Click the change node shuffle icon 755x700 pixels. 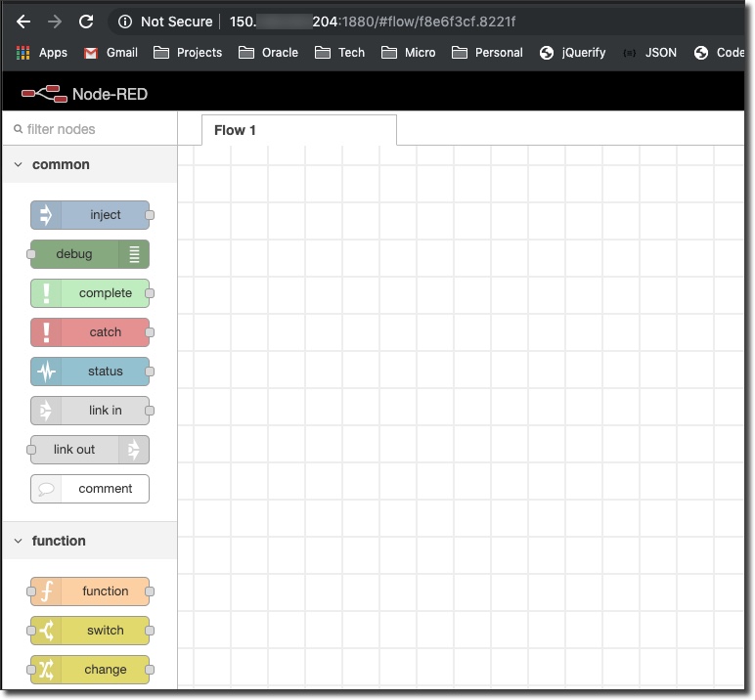coord(46,670)
